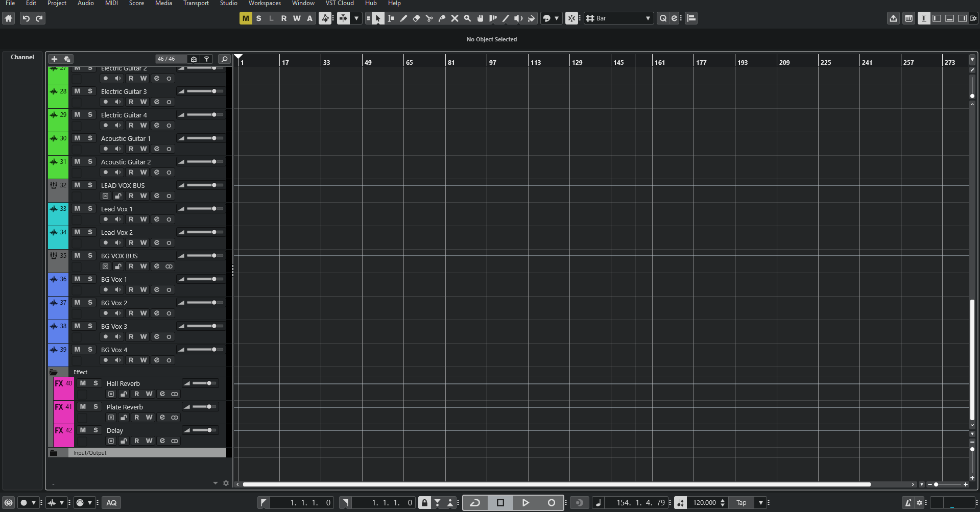Open the Auto-Scroll settings dropdown
Screen dimensions: 980x512
click(x=356, y=18)
